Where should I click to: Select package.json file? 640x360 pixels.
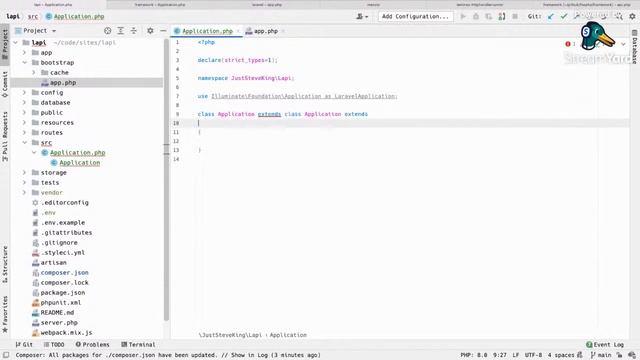pyautogui.click(x=62, y=293)
